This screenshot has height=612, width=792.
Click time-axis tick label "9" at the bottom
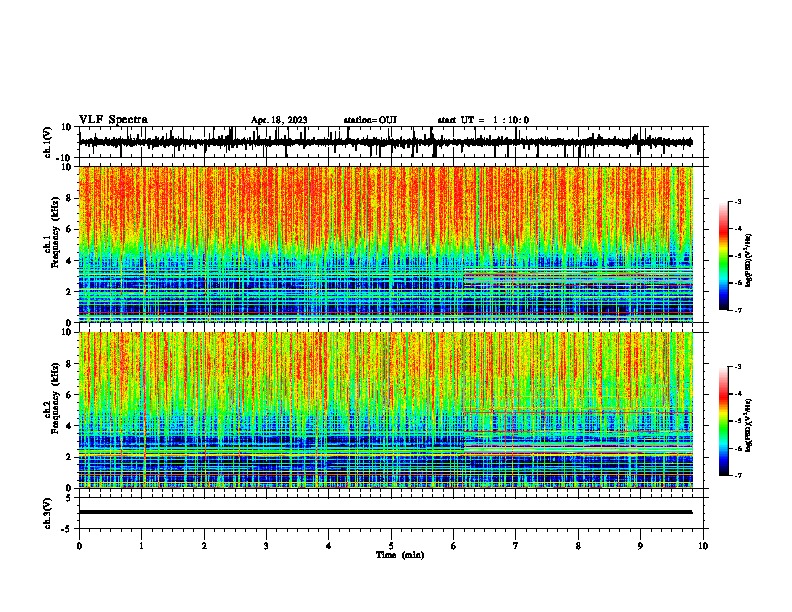point(640,546)
